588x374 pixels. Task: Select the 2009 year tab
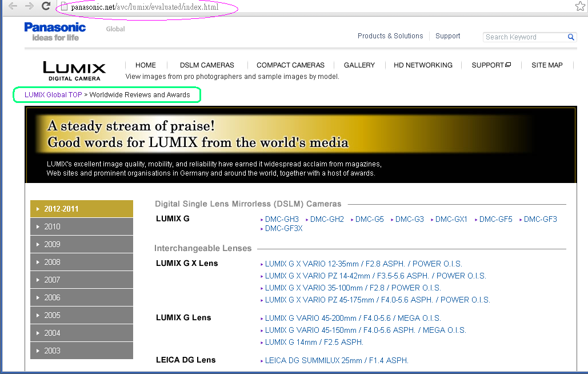(x=82, y=244)
